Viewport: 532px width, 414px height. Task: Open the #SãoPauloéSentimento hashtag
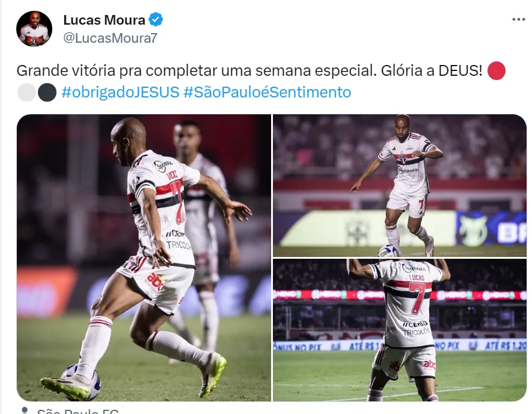point(267,92)
